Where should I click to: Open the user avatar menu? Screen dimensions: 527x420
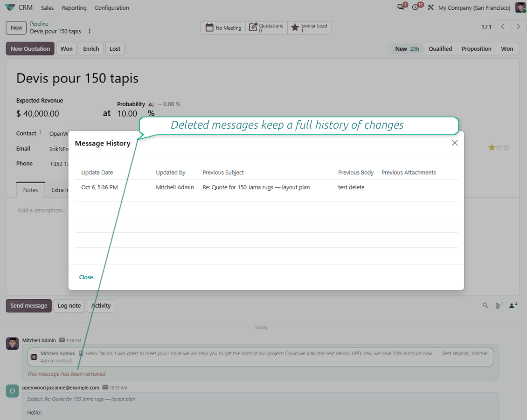[520, 7]
